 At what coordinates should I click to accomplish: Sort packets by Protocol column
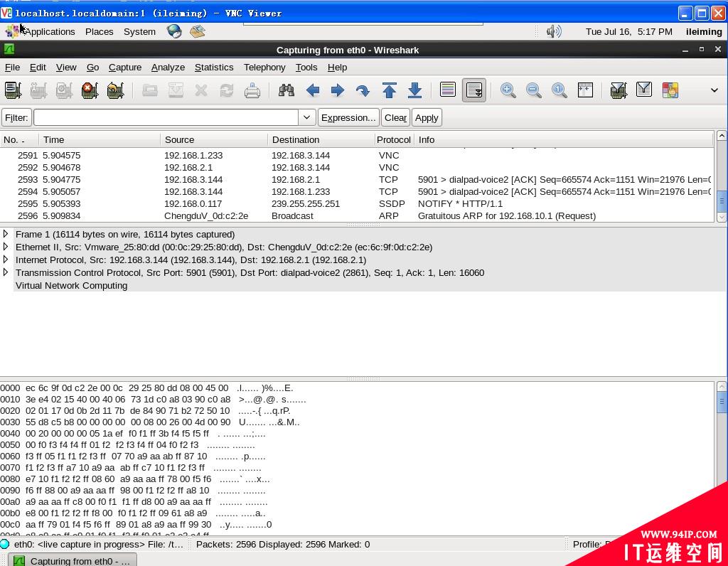pos(393,140)
